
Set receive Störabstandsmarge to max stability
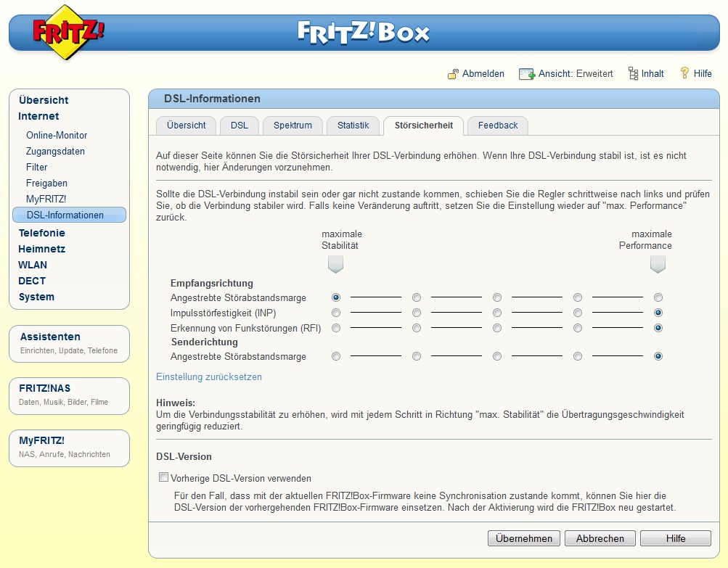336,297
